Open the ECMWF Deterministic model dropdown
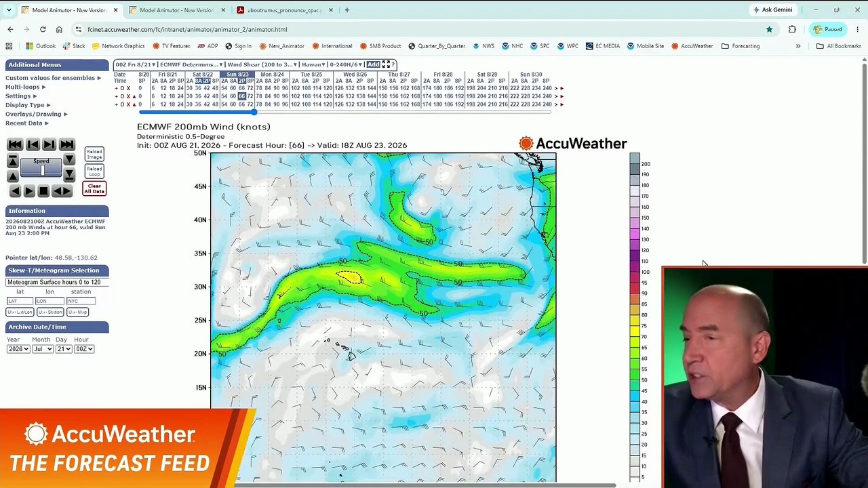 pos(191,64)
